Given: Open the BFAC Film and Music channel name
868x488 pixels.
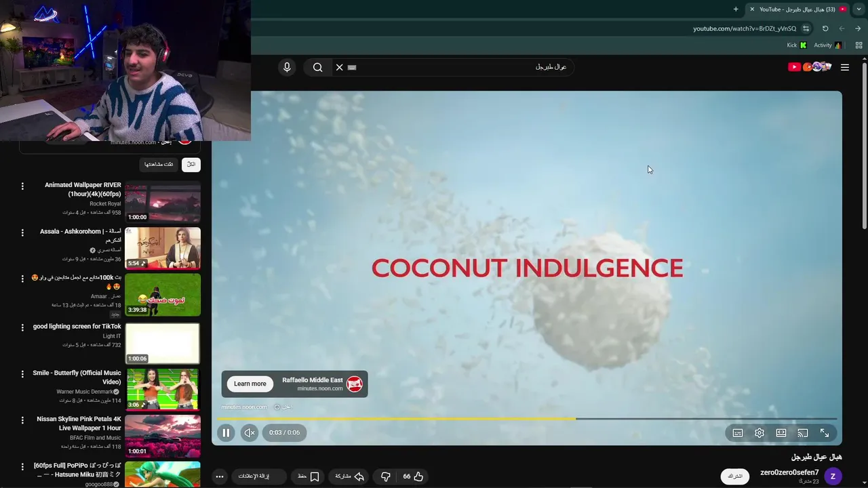Looking at the screenshot, I should [x=95, y=438].
